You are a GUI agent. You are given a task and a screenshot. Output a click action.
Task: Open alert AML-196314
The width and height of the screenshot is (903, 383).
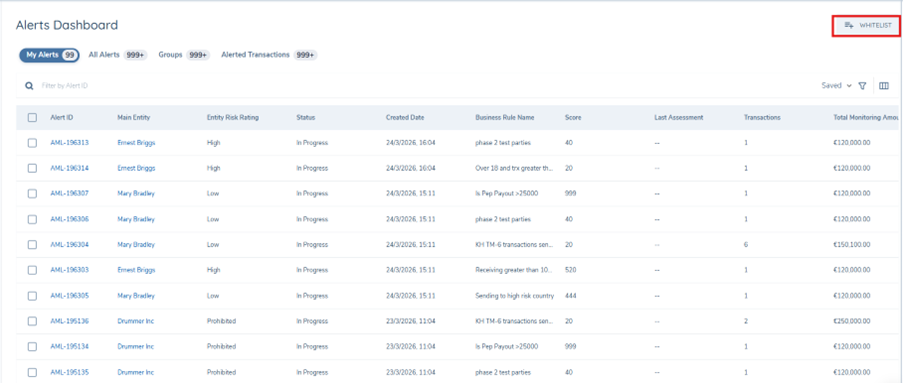(x=70, y=168)
